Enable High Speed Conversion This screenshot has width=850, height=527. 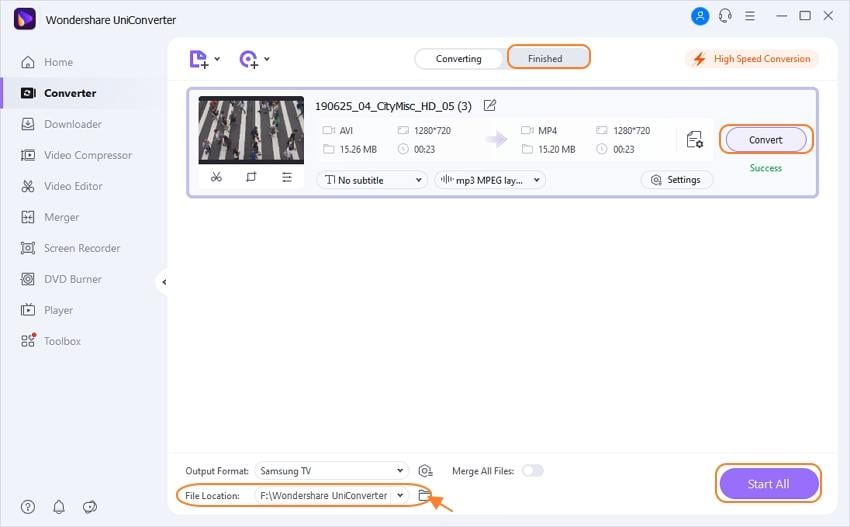(x=752, y=59)
